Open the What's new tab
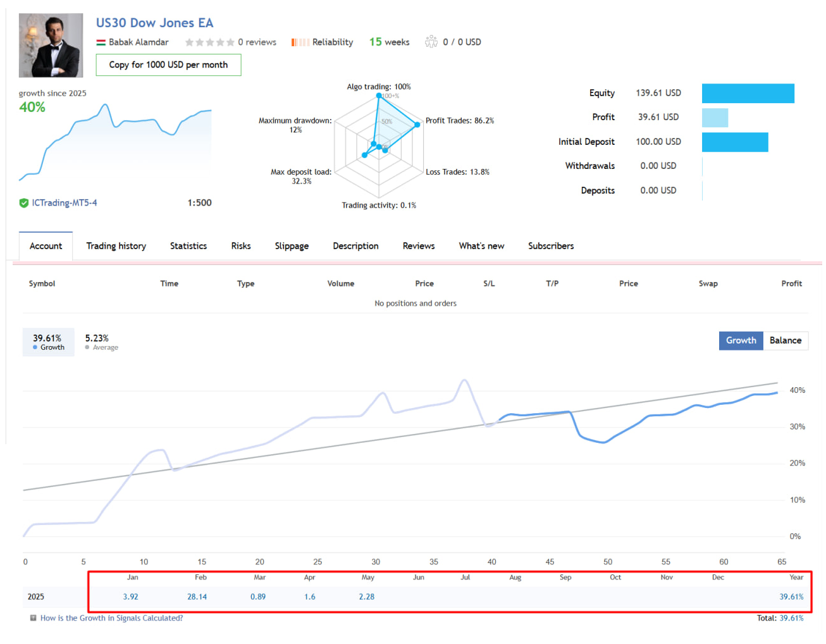Screen dimensions: 826x644 [481, 246]
